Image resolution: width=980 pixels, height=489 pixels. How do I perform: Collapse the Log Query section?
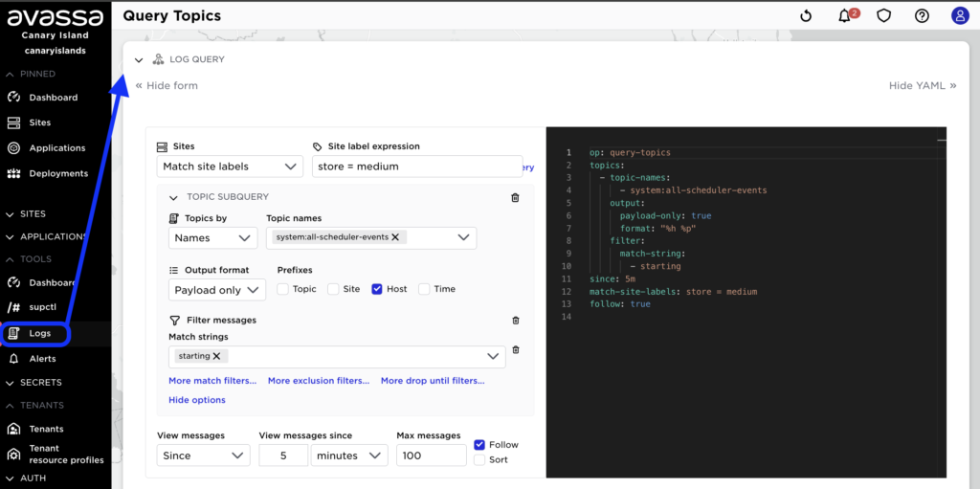coord(139,60)
